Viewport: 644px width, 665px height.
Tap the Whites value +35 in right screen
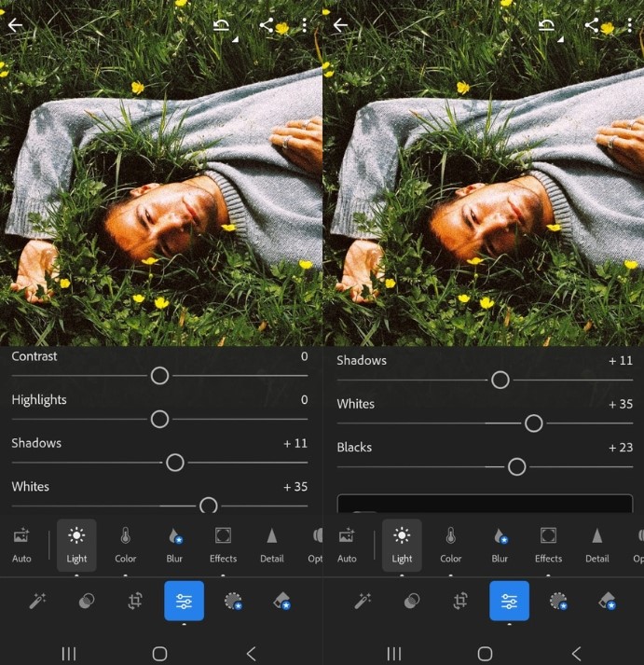click(621, 404)
